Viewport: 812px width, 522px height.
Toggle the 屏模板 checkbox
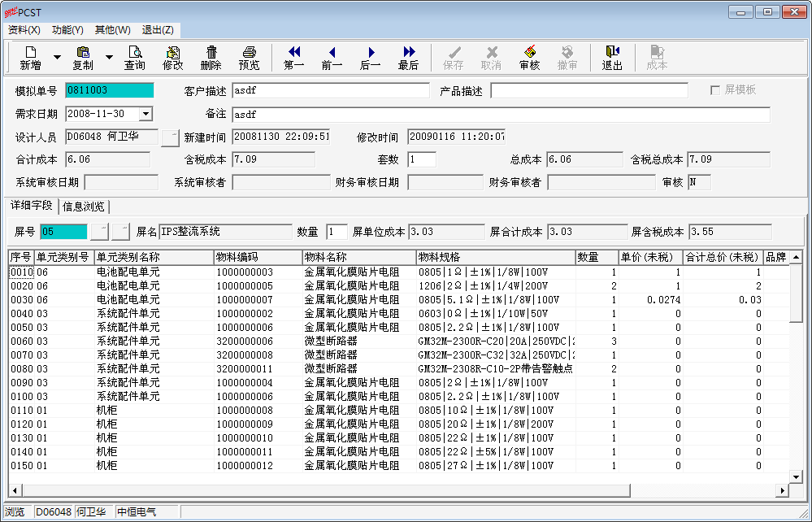715,90
